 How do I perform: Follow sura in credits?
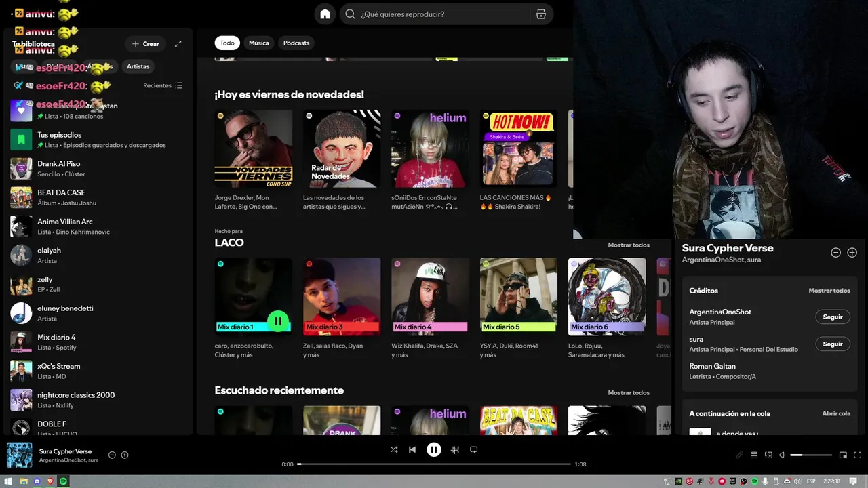pyautogui.click(x=833, y=344)
